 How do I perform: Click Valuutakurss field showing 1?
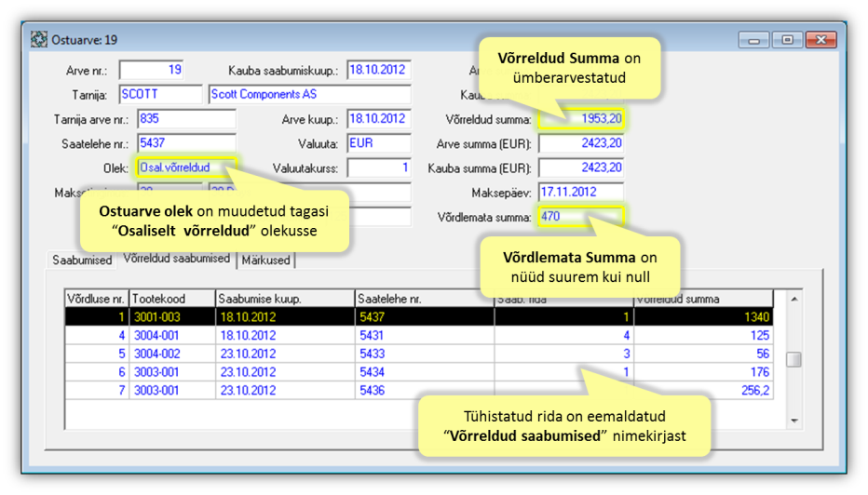pyautogui.click(x=379, y=167)
